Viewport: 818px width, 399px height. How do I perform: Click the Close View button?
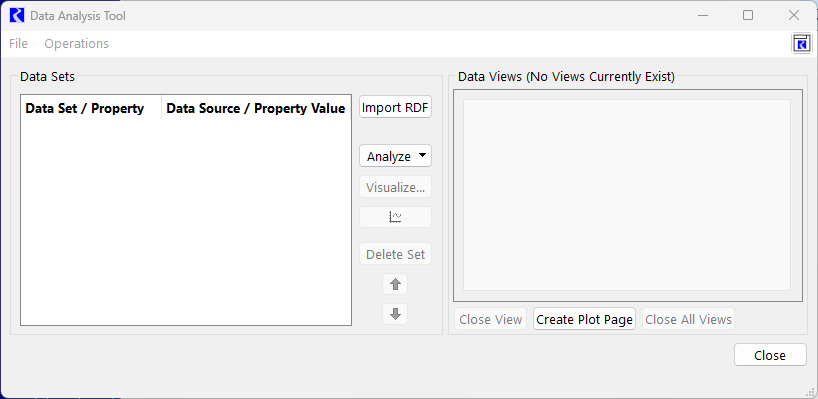491,319
